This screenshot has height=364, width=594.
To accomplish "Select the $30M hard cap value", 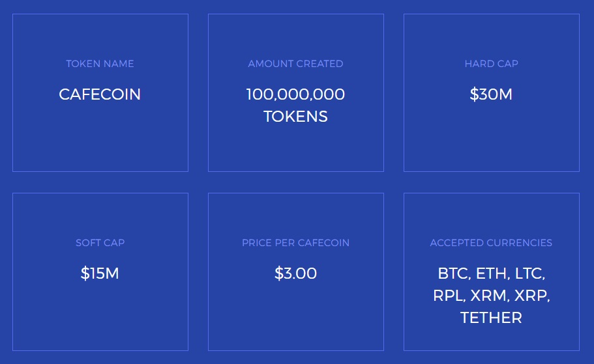I will click(491, 94).
